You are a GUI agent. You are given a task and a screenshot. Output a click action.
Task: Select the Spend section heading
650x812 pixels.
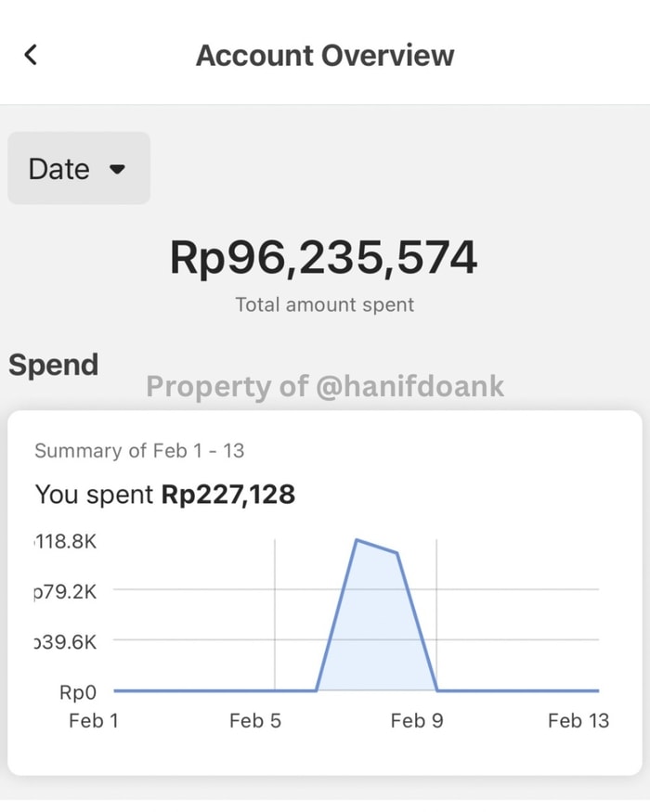(54, 365)
